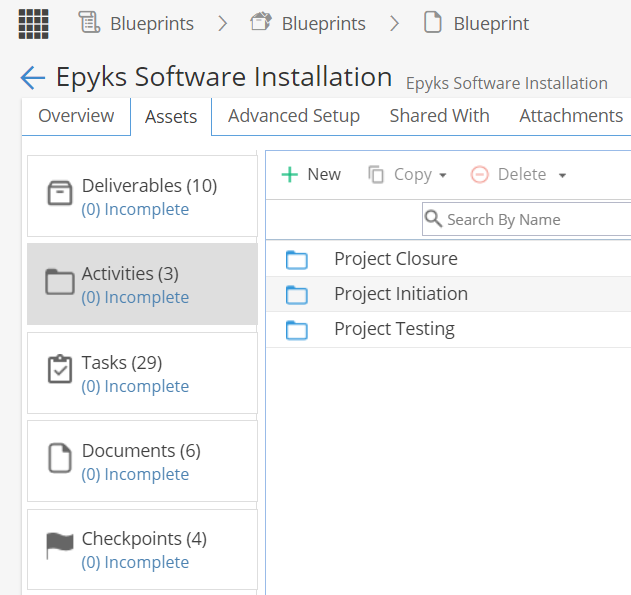Viewport: 631px width, 595px height.
Task: Click the green plus New icon
Action: coord(290,175)
